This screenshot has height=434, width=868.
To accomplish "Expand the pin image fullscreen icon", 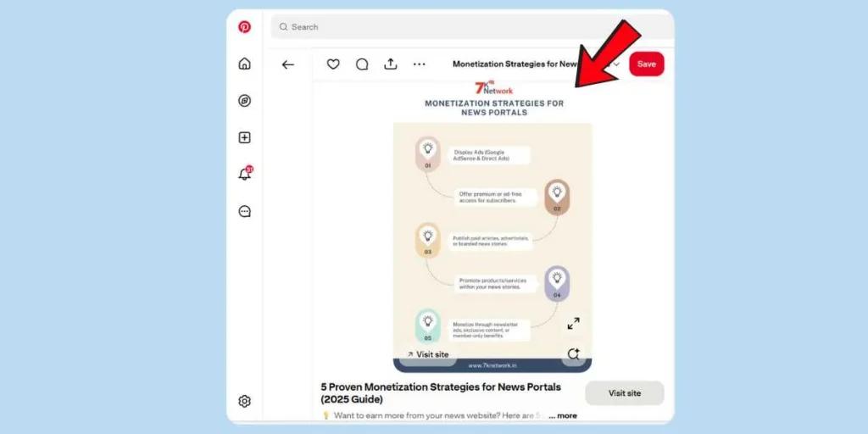I will point(574,323).
